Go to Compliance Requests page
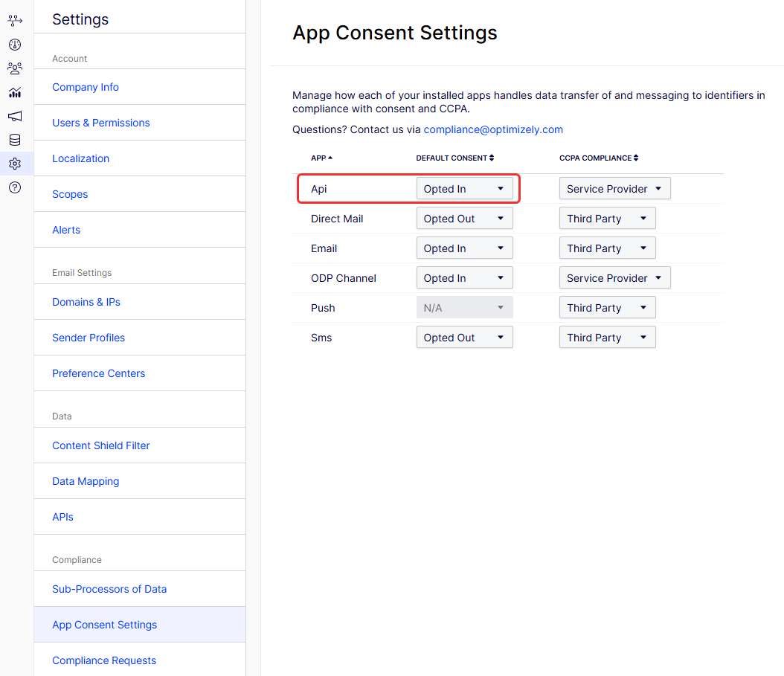This screenshot has width=784, height=676. [104, 660]
